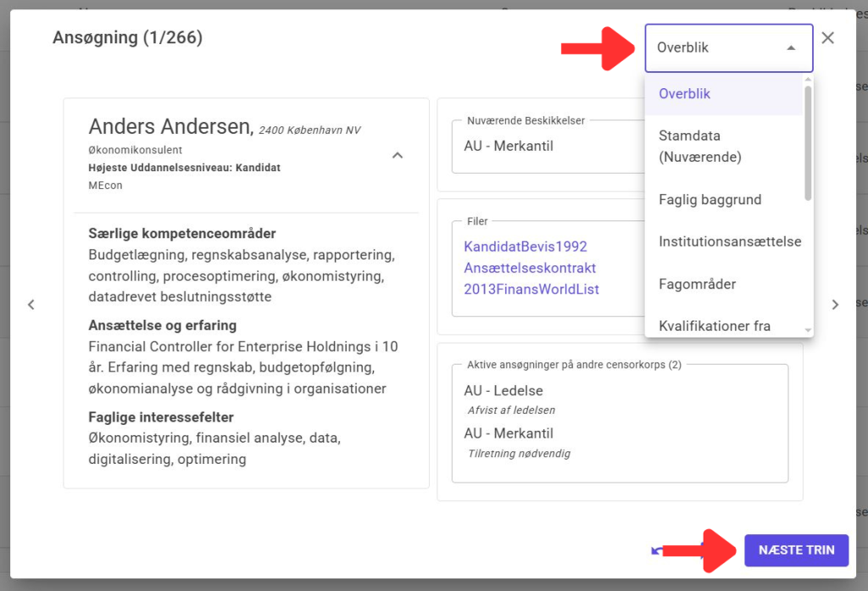868x591 pixels.
Task: Open the Ansættelseskontrakt file link
Action: click(529, 268)
